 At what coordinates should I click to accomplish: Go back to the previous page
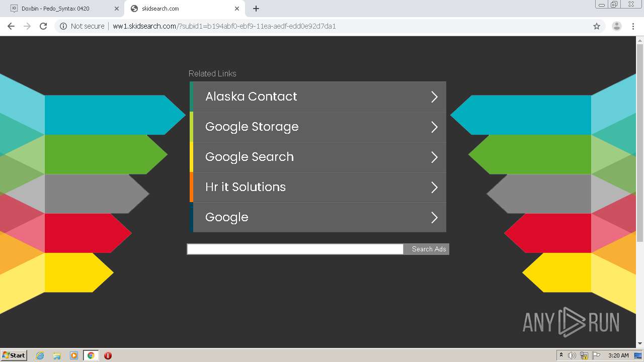11,26
